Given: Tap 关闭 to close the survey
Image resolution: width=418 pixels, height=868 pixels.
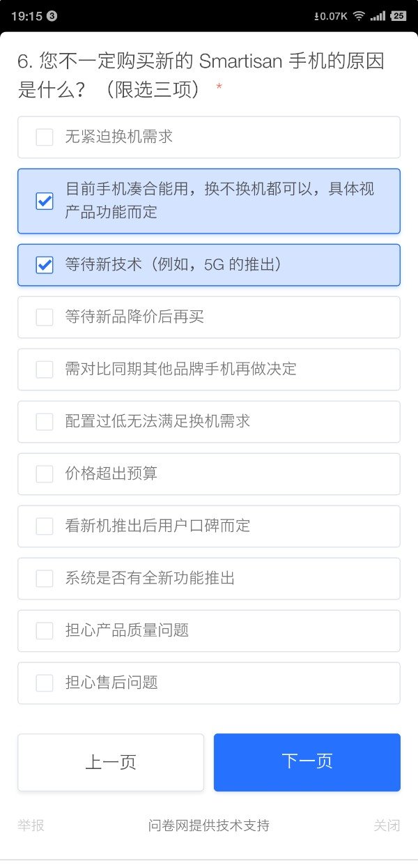Looking at the screenshot, I should coord(387,825).
